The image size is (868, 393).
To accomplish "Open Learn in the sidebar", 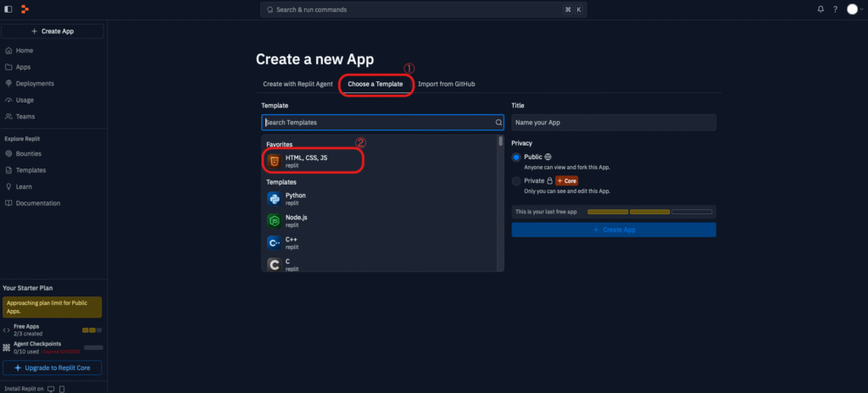I will [x=53, y=186].
